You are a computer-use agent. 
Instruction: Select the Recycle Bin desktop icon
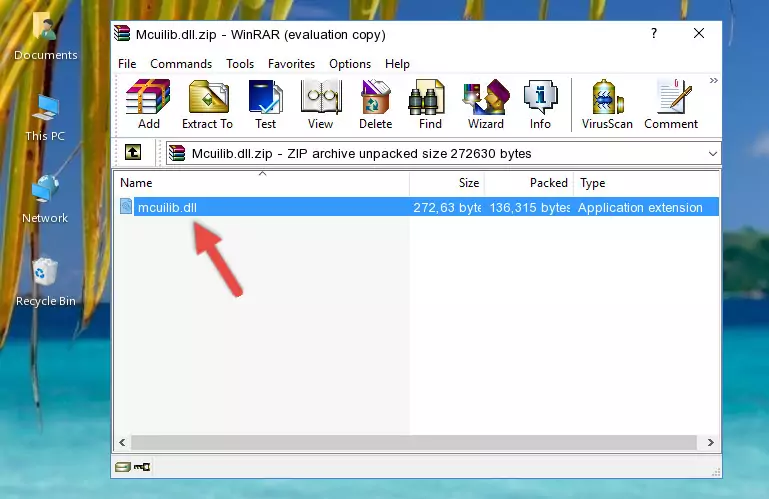tap(46, 283)
